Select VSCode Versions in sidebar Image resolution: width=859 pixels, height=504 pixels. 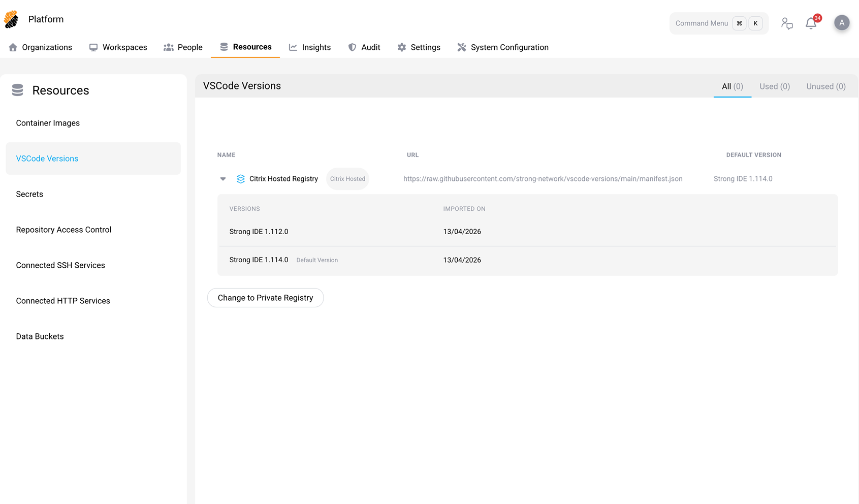[x=93, y=159]
